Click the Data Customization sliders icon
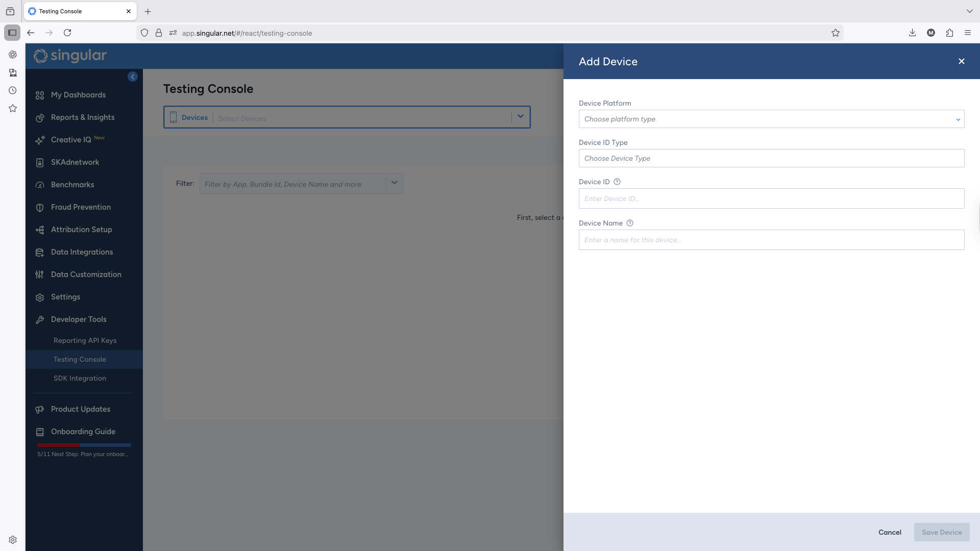This screenshot has width=980, height=551. pos(40,275)
